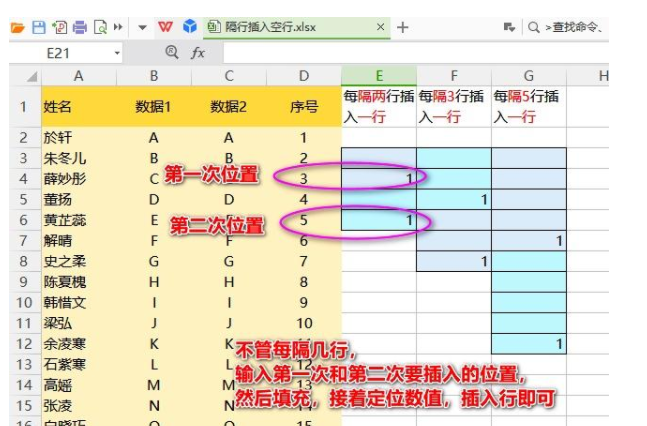This screenshot has height=426, width=647.
Task: Click the cell with name 朱冬儿
Action: [x=79, y=158]
